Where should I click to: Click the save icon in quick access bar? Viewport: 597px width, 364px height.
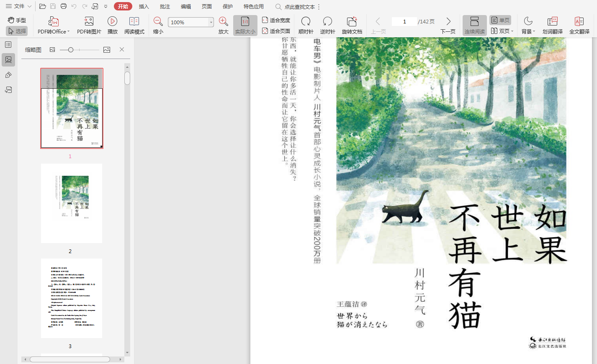53,6
